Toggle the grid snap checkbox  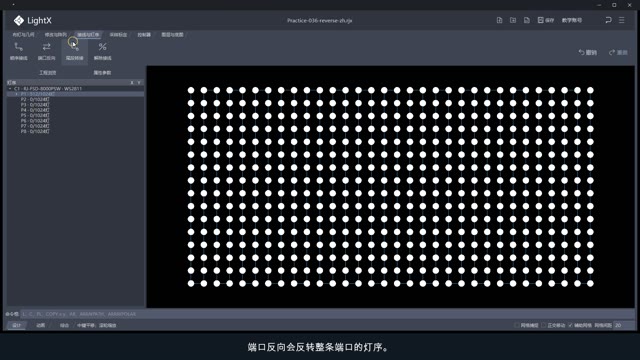517,325
